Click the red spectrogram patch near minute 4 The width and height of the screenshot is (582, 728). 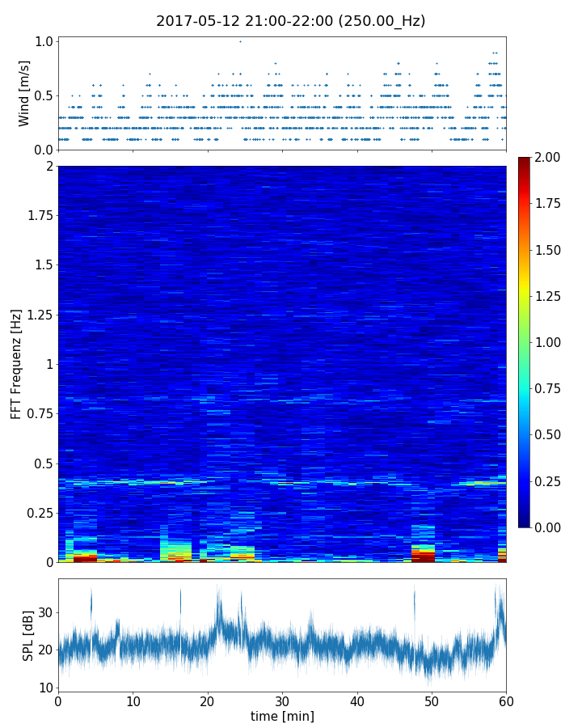[x=85, y=558]
